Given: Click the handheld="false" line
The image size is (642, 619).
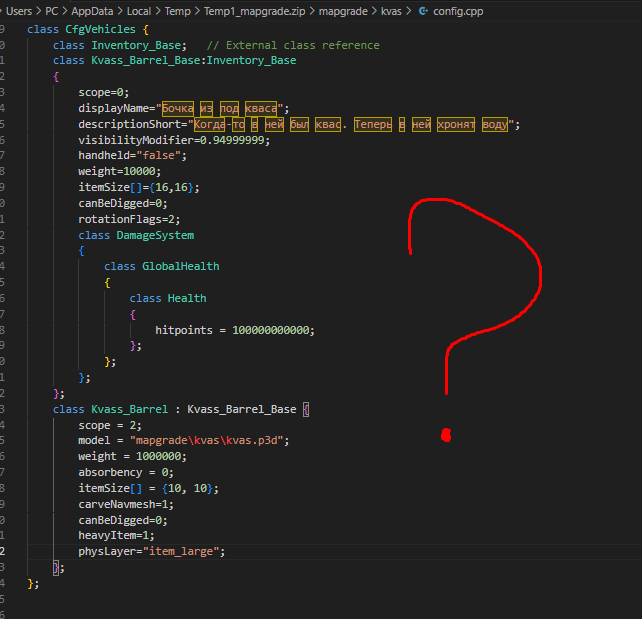Looking at the screenshot, I should click(132, 156).
